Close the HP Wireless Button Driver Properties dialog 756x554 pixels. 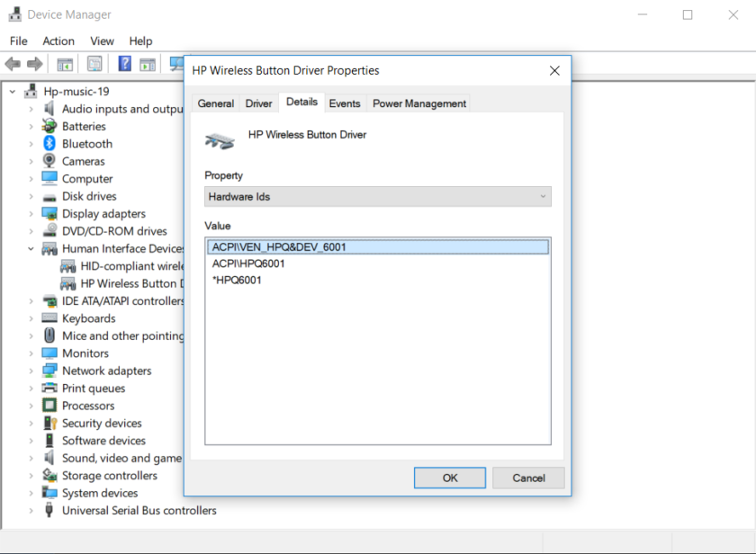pyautogui.click(x=554, y=71)
